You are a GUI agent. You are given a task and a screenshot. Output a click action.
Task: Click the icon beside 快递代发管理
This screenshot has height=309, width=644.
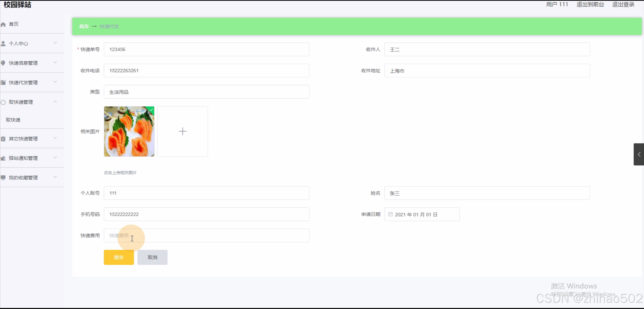(3, 82)
